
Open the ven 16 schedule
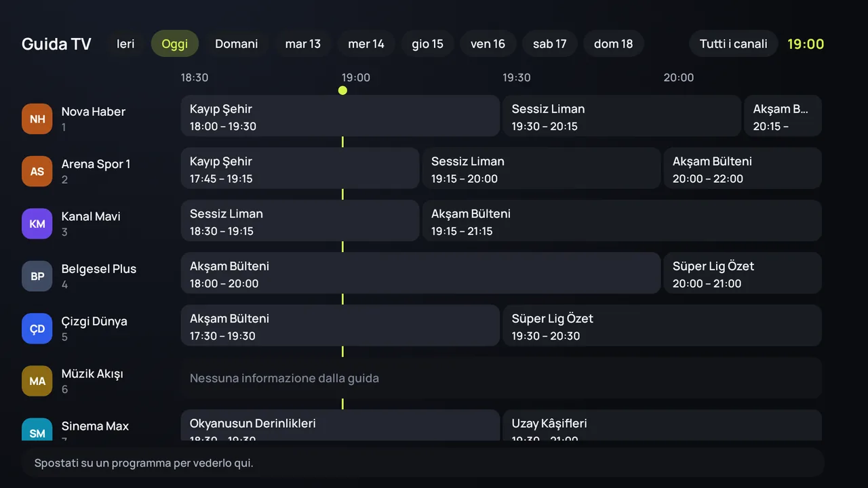(x=488, y=43)
